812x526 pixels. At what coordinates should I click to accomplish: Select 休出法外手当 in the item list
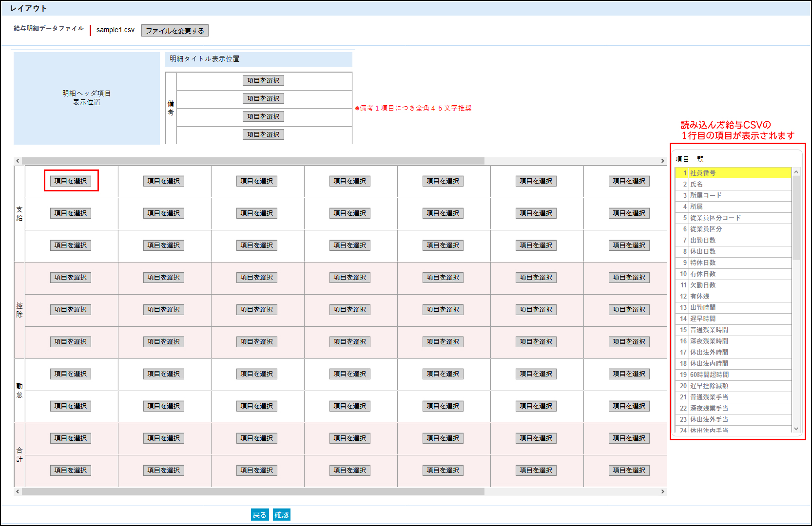point(733,419)
